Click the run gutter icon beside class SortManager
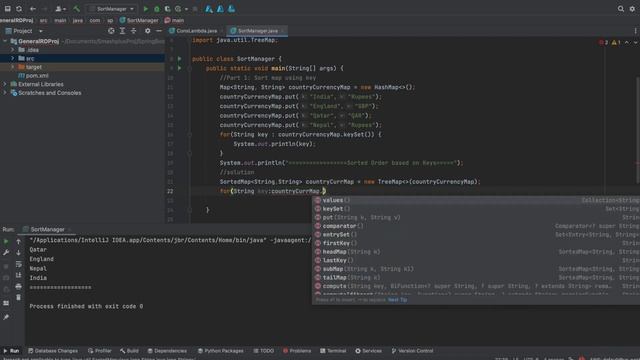The image size is (640, 360). [180, 59]
